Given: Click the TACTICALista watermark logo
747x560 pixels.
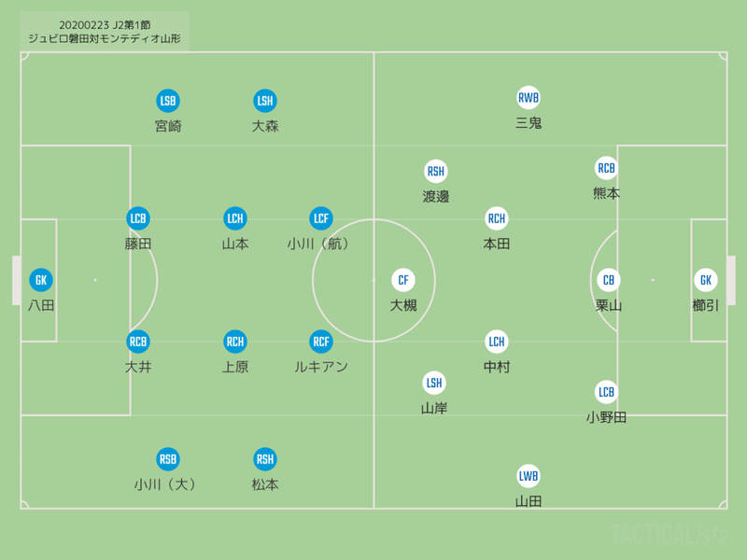Looking at the screenshot, I should click(669, 534).
